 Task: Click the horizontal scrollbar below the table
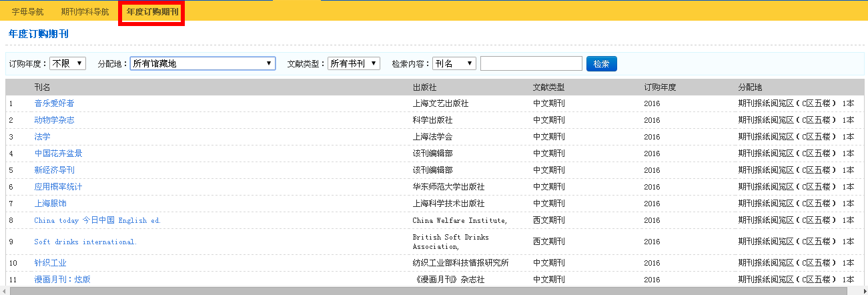coord(427,291)
